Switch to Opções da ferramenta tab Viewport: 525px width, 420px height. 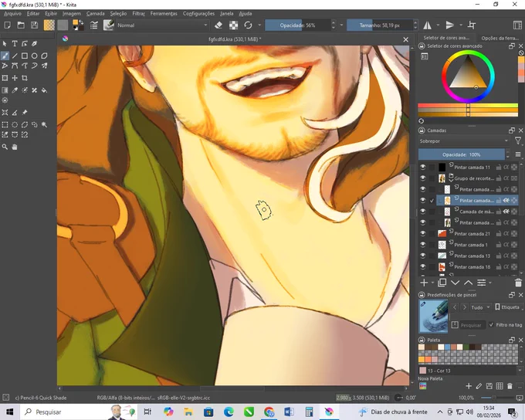(x=500, y=38)
